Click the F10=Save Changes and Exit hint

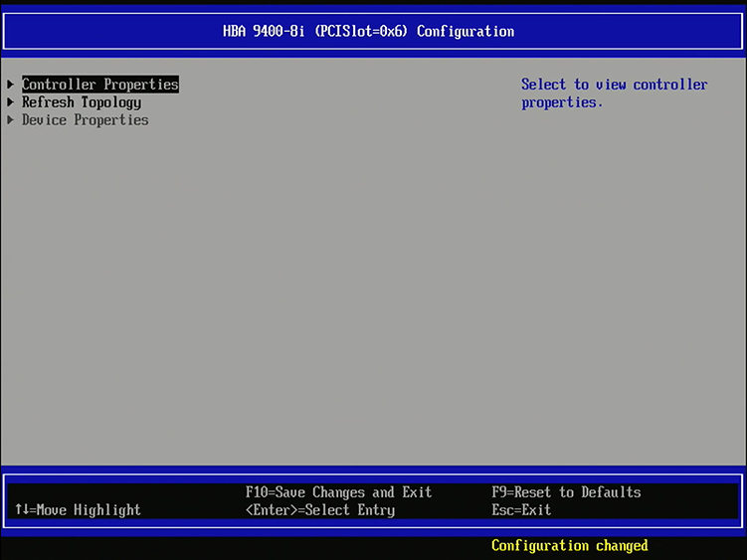coord(339,491)
